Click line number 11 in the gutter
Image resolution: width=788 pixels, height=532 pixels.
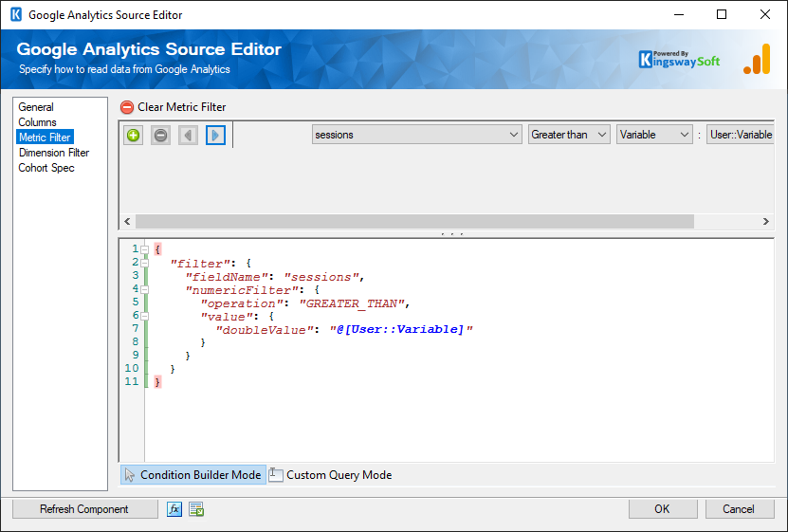coord(132,382)
